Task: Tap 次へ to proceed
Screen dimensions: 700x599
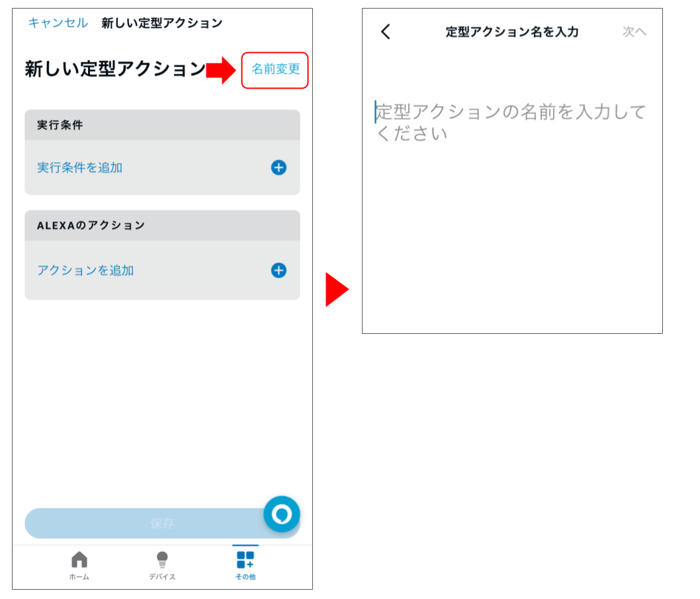Action: pos(634,31)
